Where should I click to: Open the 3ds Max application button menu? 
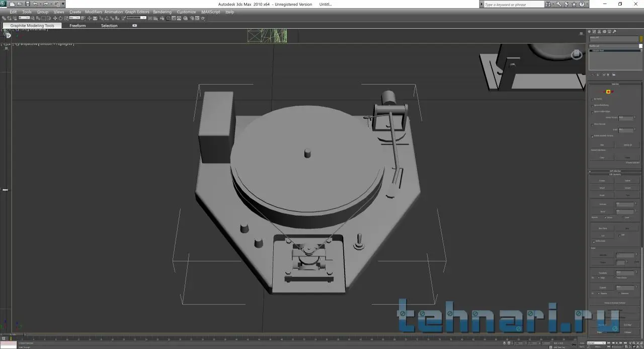pyautogui.click(x=3, y=4)
